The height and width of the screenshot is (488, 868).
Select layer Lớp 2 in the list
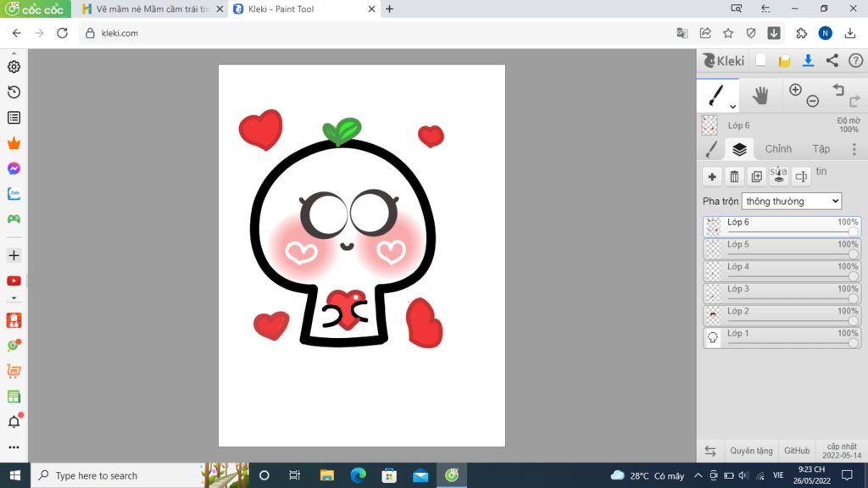click(x=782, y=315)
